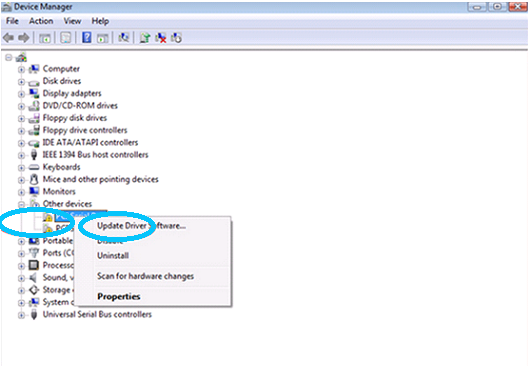Open Properties from the context menu

pyautogui.click(x=119, y=297)
